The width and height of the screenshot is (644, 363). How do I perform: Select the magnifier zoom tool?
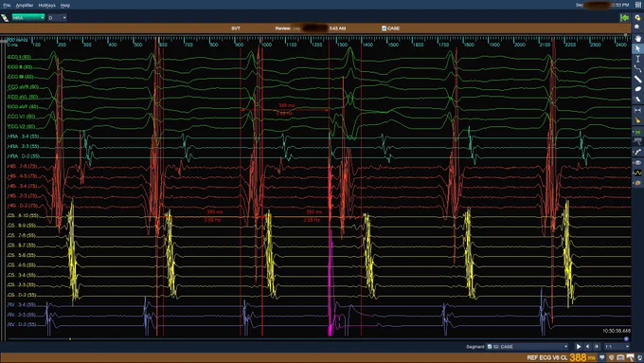click(x=637, y=27)
